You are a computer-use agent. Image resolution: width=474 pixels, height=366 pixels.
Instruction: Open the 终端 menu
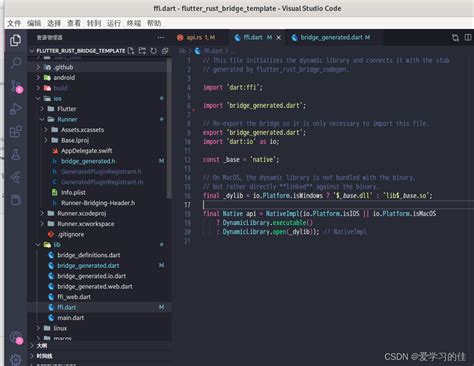pyautogui.click(x=134, y=23)
